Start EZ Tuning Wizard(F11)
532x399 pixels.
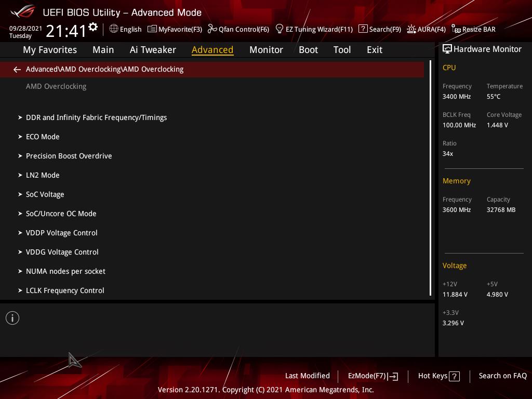pyautogui.click(x=314, y=29)
